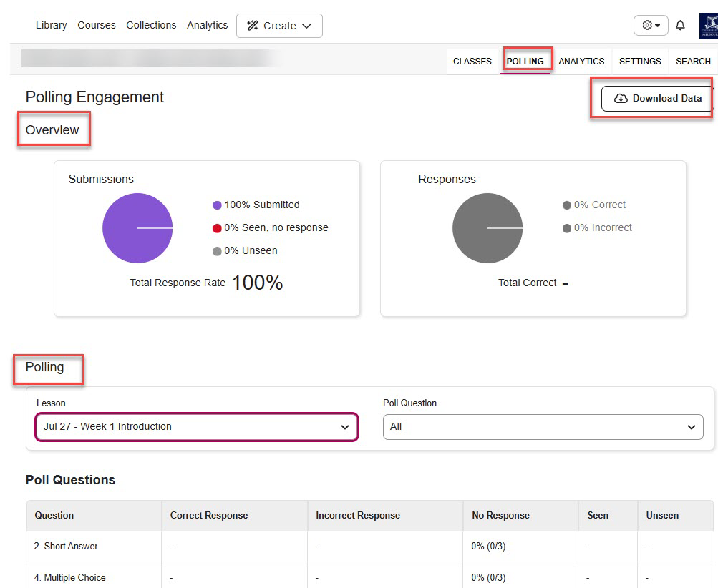This screenshot has width=718, height=588.
Task: Open the Create dropdown
Action: (279, 26)
